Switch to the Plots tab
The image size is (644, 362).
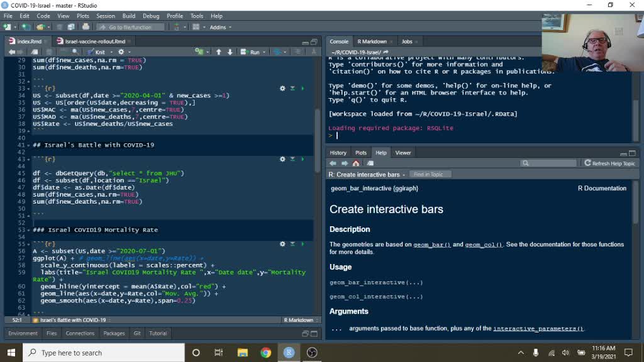pos(361,153)
